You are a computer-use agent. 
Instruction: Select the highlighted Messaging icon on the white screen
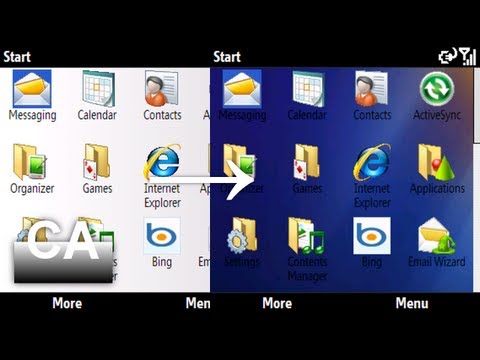pyautogui.click(x=32, y=89)
